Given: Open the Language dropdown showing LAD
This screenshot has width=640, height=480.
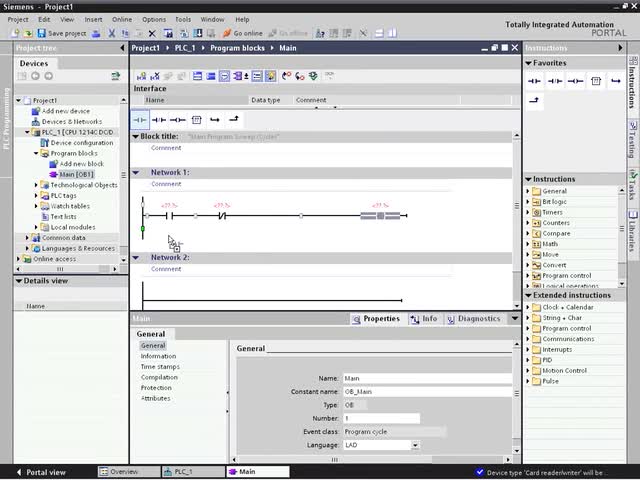Looking at the screenshot, I should click(415, 445).
